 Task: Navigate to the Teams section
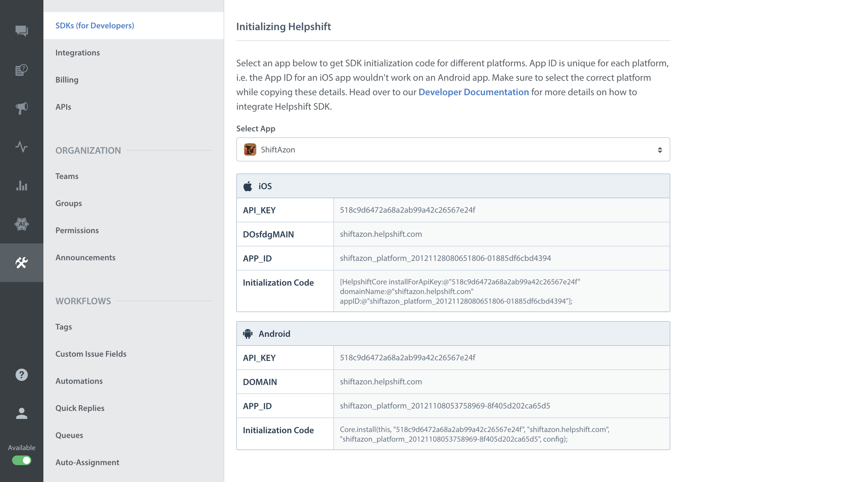point(67,176)
